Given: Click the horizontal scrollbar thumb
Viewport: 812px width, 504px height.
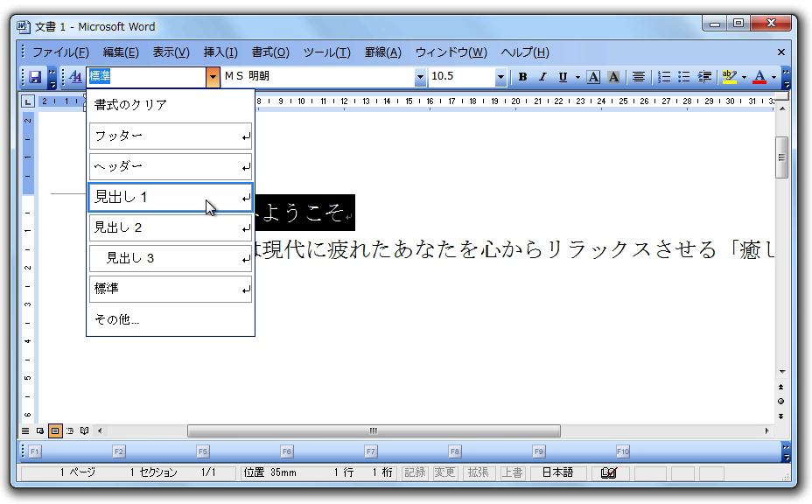Looking at the screenshot, I should coord(374,430).
